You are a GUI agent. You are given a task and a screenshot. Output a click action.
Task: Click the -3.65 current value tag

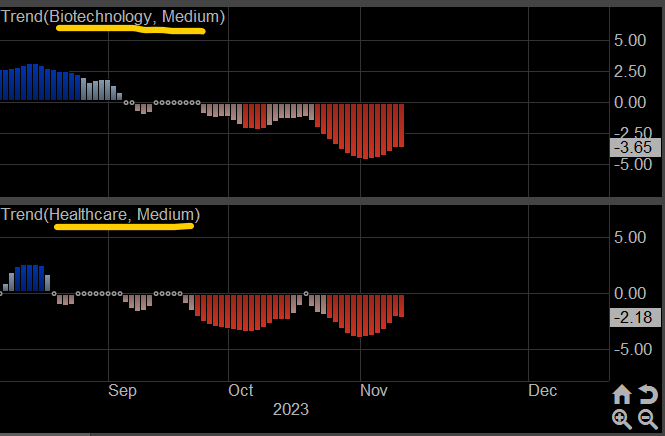[635, 148]
